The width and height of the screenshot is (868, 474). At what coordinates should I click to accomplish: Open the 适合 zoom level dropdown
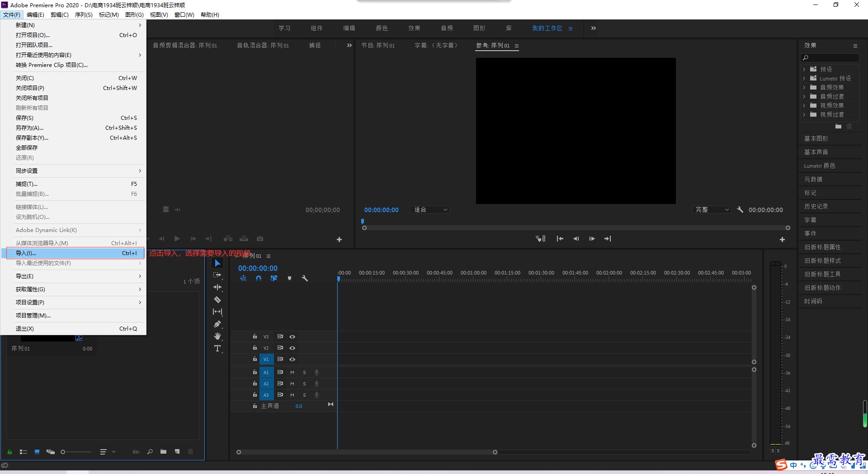pos(430,209)
